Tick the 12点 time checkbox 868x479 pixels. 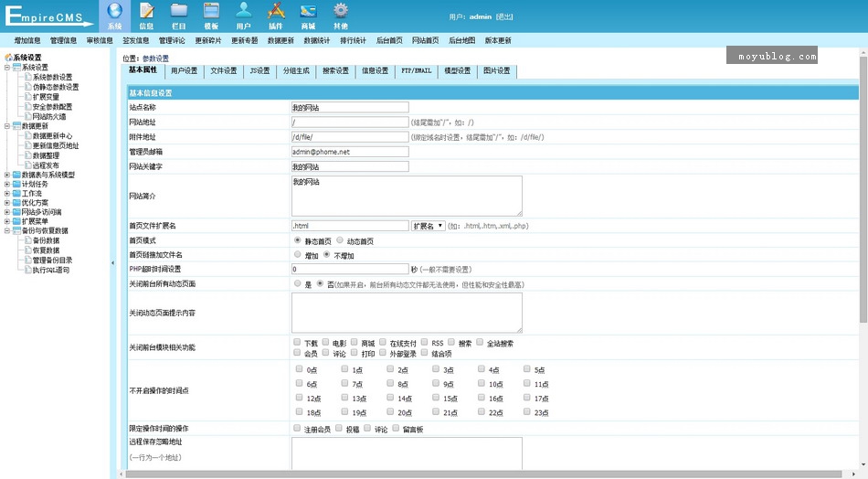point(300,398)
